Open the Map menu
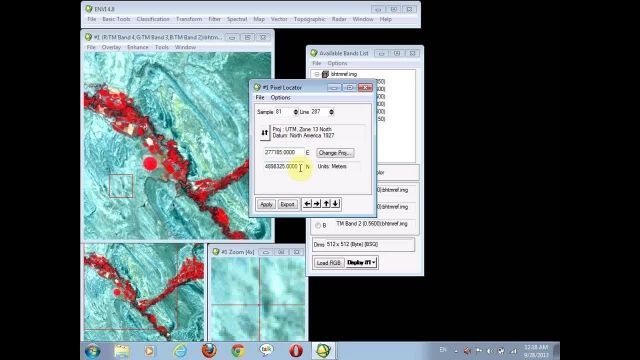 (x=259, y=19)
